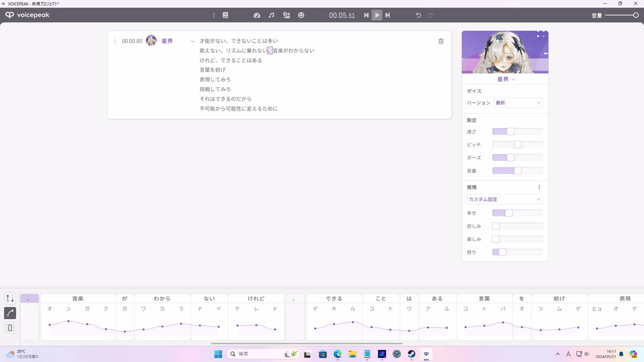Select the 言葉 word segment in pitch editor
Image resolution: width=644 pixels, height=362 pixels.
(484, 299)
